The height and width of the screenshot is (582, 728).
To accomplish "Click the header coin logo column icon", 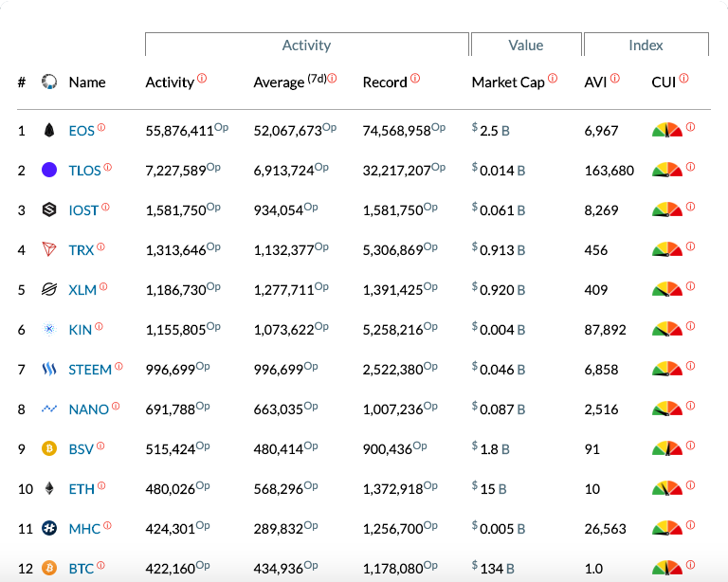I will coord(49,82).
